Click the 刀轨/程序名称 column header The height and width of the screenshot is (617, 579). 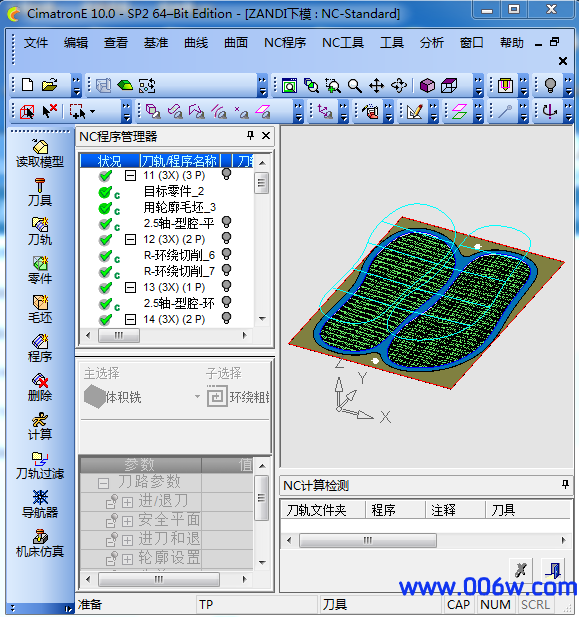coord(180,161)
